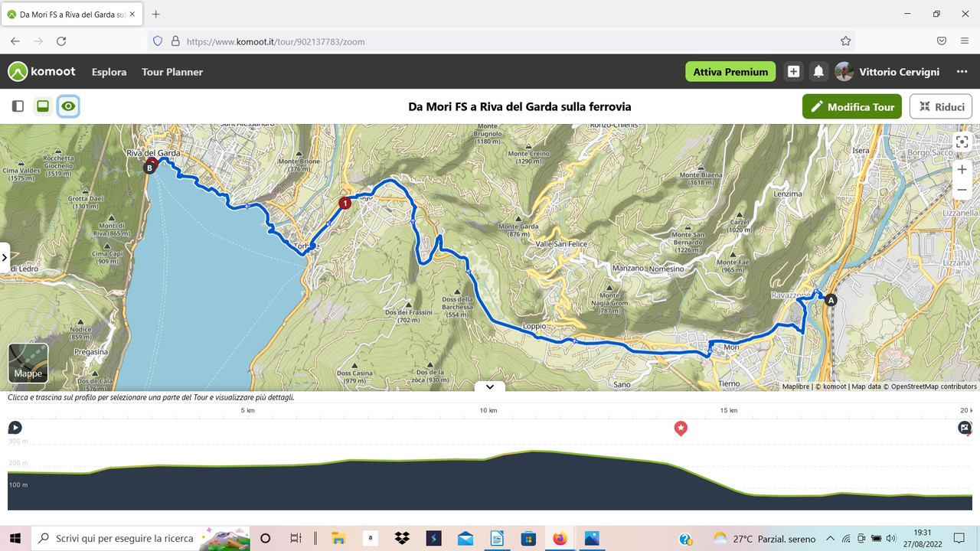Toggle the elevation profile panel icon
The width and height of the screenshot is (980, 551).
coord(43,106)
